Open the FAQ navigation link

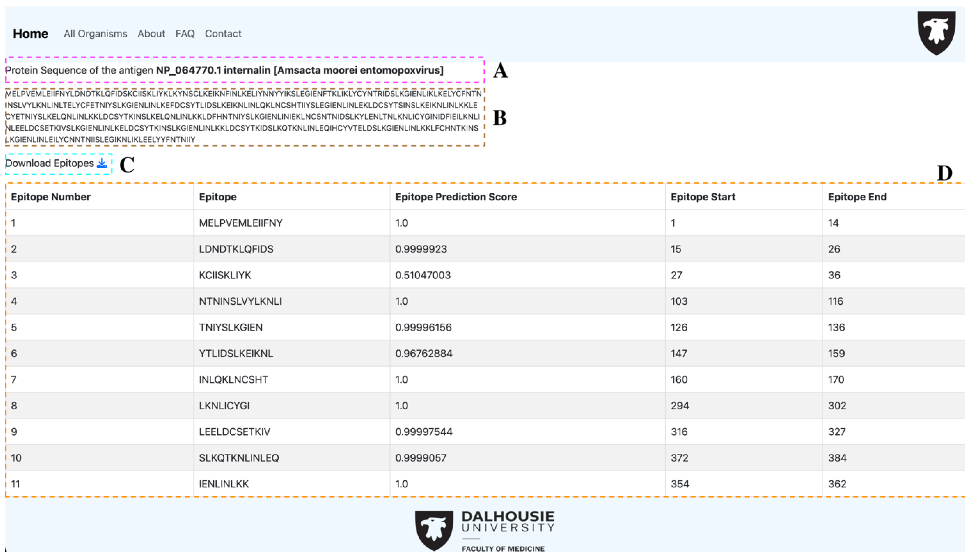(185, 34)
